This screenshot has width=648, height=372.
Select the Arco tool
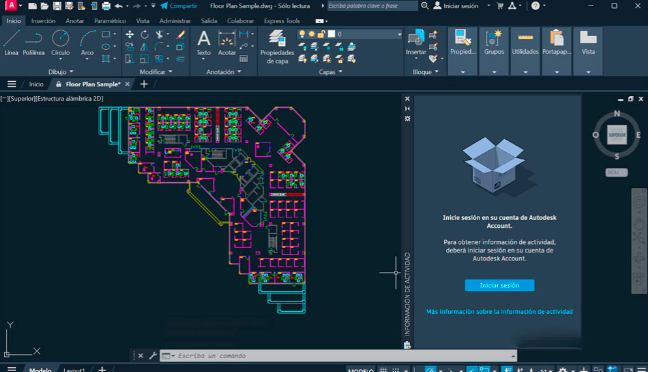coord(87,43)
